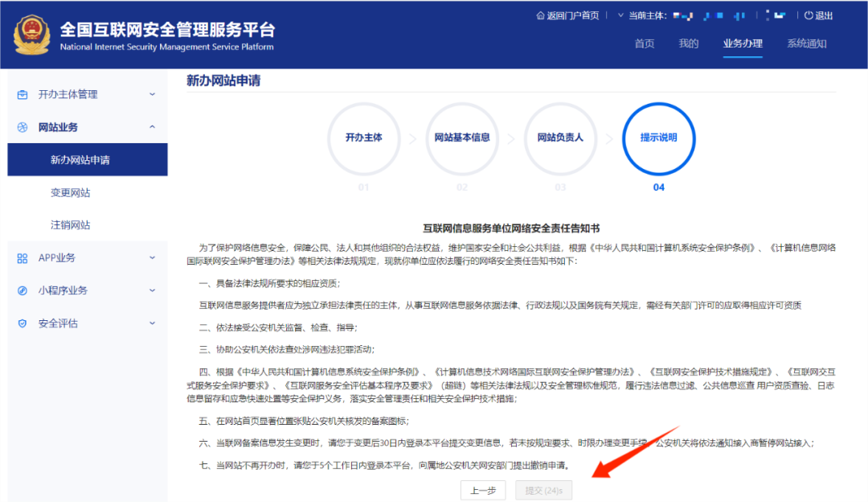The image size is (868, 502).
Task: Click the grid icon beside APP业务
Action: [23, 258]
